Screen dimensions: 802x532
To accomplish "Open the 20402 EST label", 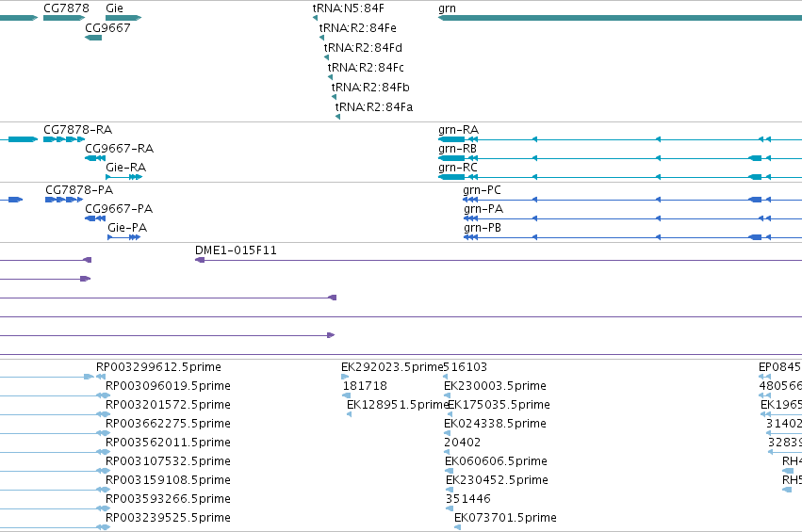I will 463,442.
